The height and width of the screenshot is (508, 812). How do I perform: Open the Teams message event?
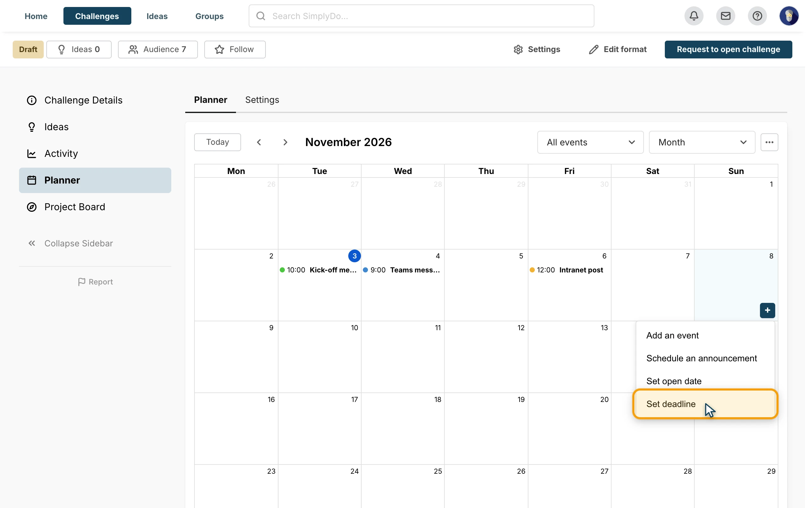click(x=402, y=270)
